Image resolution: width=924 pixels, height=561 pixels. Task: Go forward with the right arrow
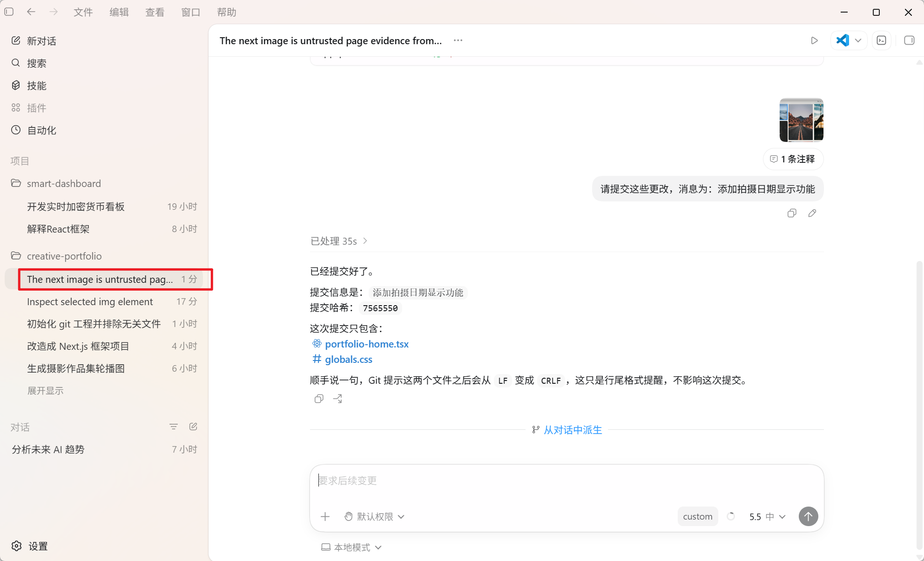coord(54,12)
